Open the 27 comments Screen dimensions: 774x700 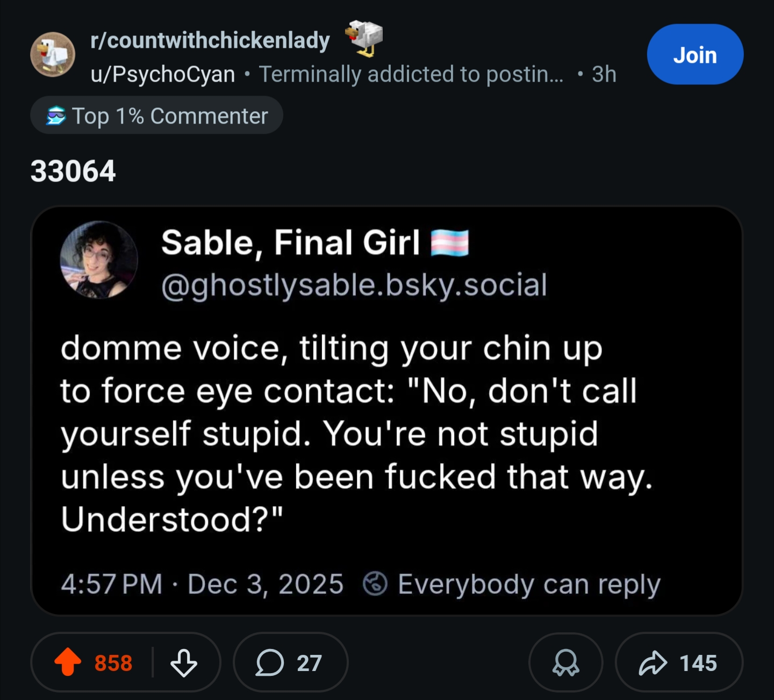tap(290, 662)
